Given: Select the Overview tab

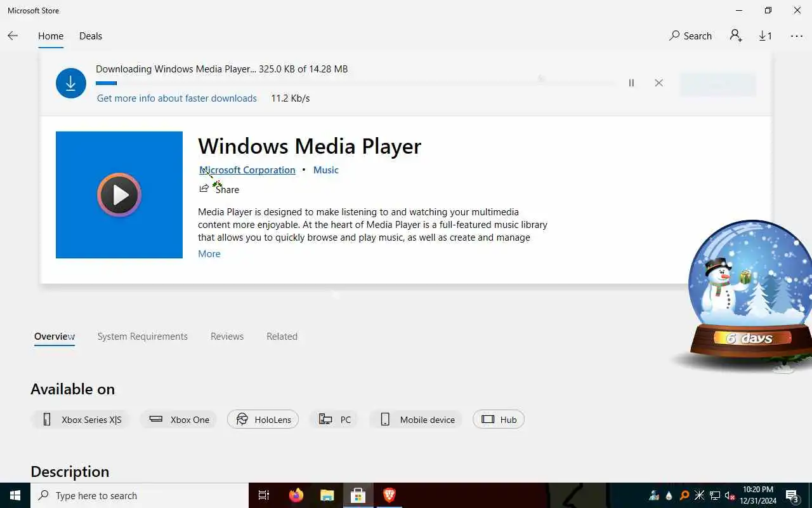Looking at the screenshot, I should tap(55, 337).
